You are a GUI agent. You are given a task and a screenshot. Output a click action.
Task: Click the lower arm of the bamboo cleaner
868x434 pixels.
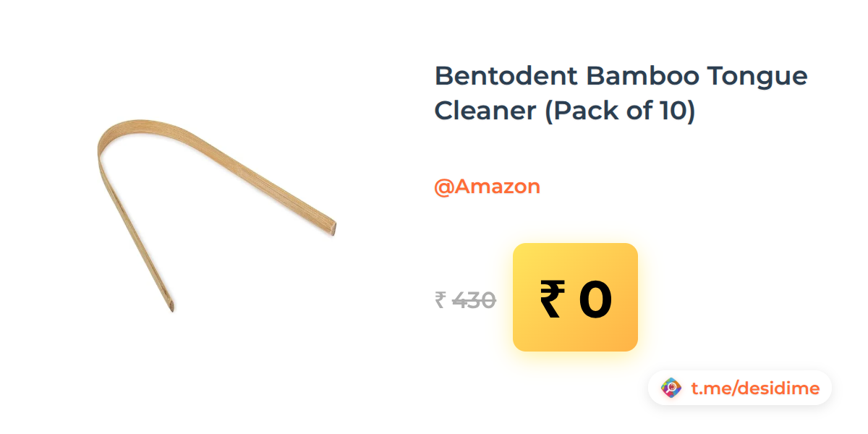135,231
